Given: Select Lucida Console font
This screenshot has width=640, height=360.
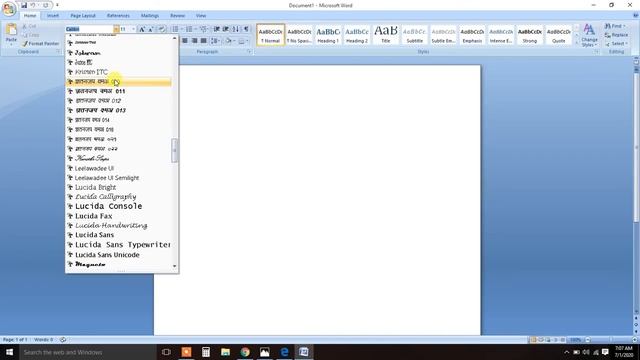Looking at the screenshot, I should [119, 206].
